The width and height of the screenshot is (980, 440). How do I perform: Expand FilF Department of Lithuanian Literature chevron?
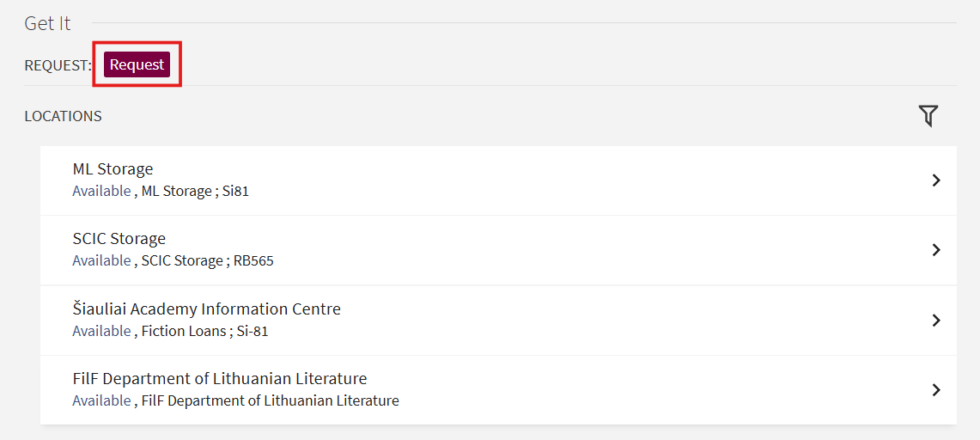[936, 390]
